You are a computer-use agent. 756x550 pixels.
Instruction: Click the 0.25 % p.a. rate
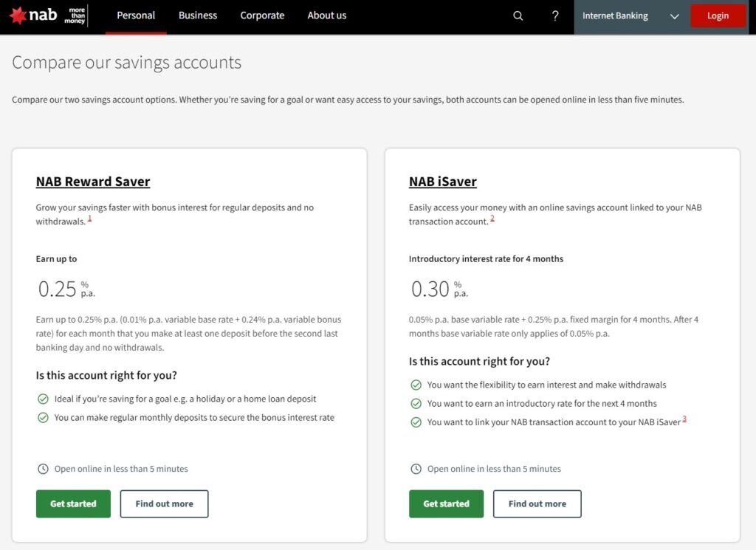pyautogui.click(x=66, y=289)
